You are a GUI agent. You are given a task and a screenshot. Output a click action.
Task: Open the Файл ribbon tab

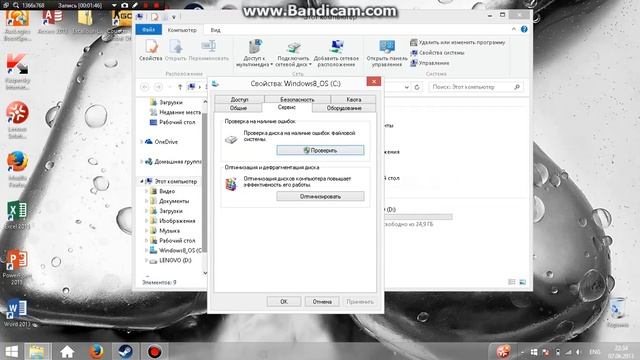click(x=149, y=30)
